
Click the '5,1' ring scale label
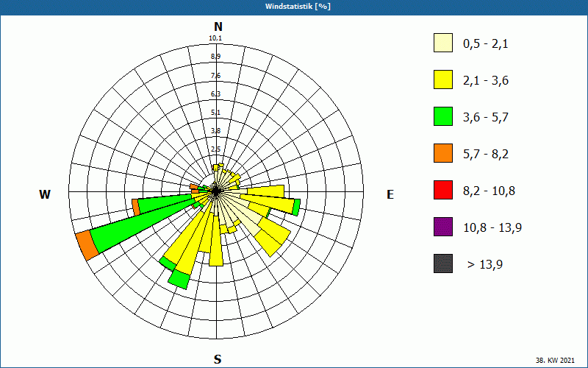pyautogui.click(x=215, y=113)
